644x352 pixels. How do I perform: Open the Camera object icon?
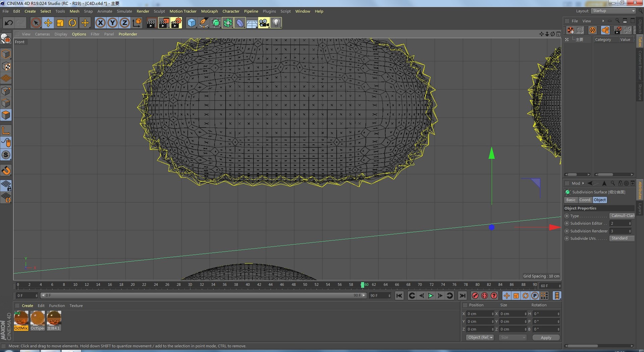point(264,23)
